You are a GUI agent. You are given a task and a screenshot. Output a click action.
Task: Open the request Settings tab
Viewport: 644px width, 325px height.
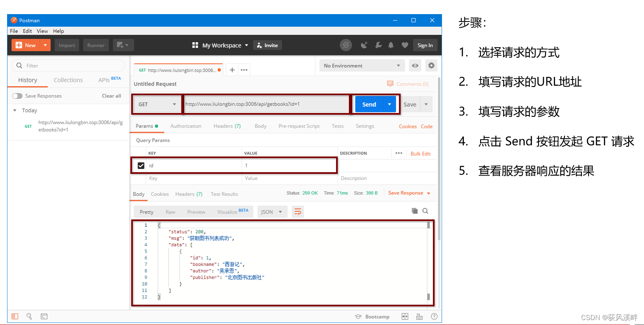pos(365,126)
